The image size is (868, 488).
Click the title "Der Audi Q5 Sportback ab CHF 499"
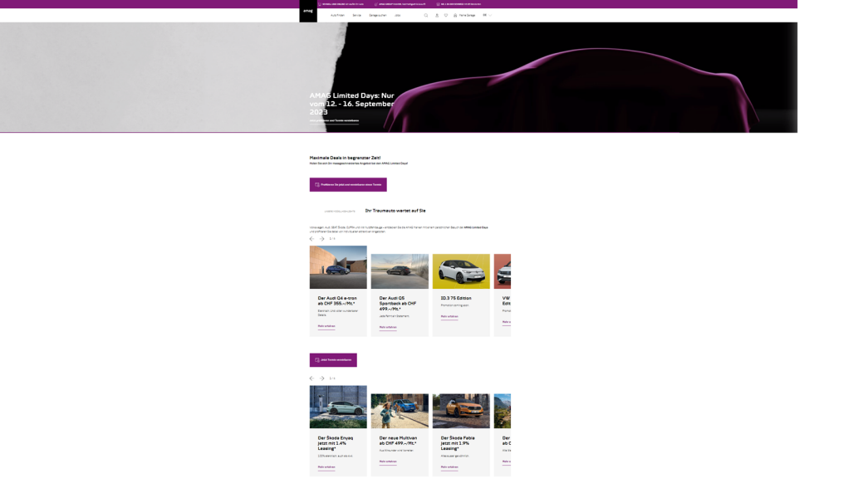[398, 303]
